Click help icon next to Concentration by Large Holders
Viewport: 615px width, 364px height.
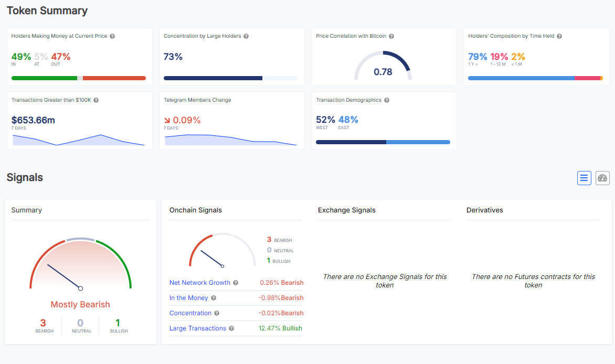246,36
